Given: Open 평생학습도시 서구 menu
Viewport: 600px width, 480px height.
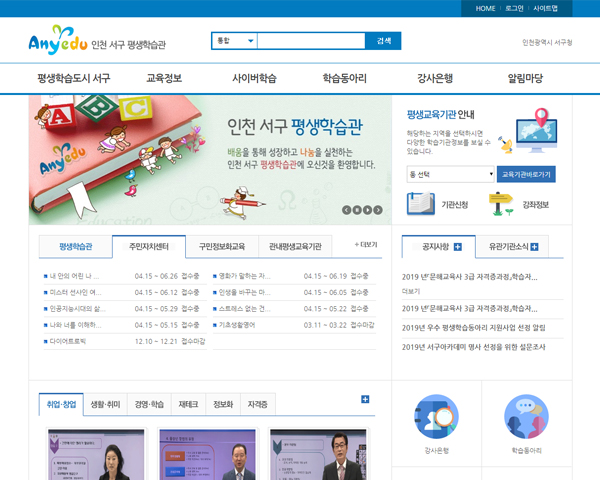Looking at the screenshot, I should [74, 78].
